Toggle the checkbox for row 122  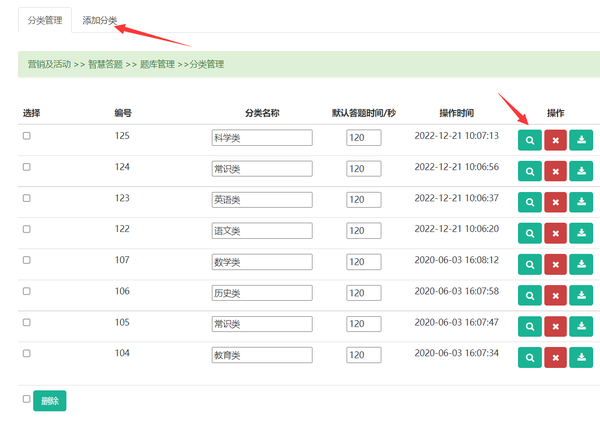[x=26, y=229]
